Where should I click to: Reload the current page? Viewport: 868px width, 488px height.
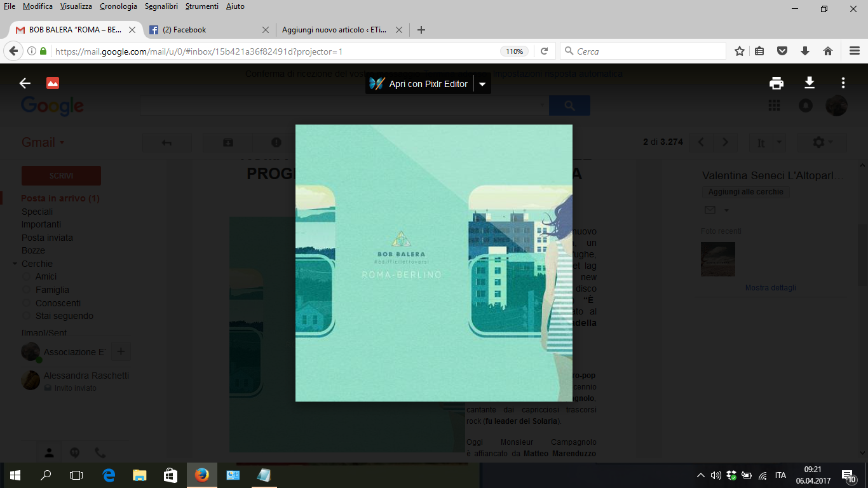tap(544, 51)
